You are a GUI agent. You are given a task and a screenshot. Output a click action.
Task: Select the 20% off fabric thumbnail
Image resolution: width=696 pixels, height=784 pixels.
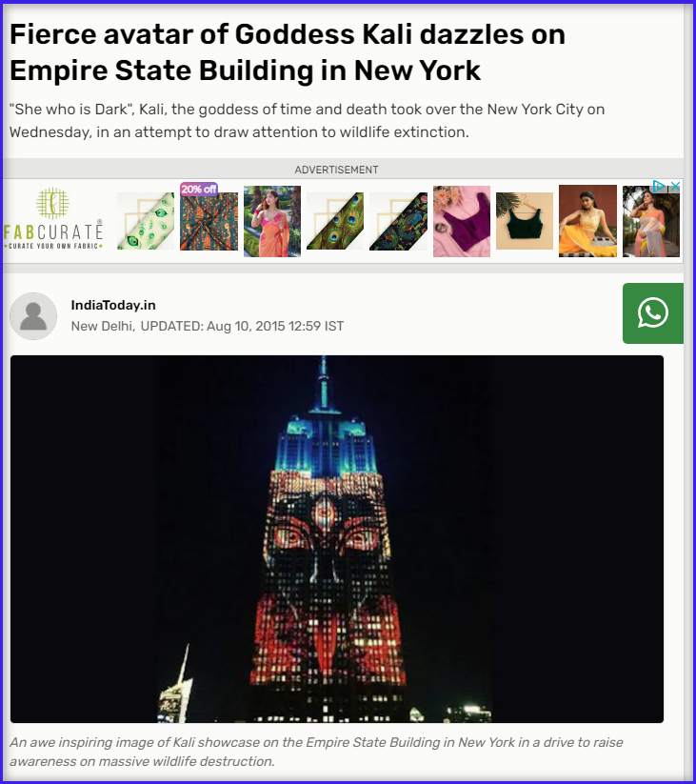[209, 216]
